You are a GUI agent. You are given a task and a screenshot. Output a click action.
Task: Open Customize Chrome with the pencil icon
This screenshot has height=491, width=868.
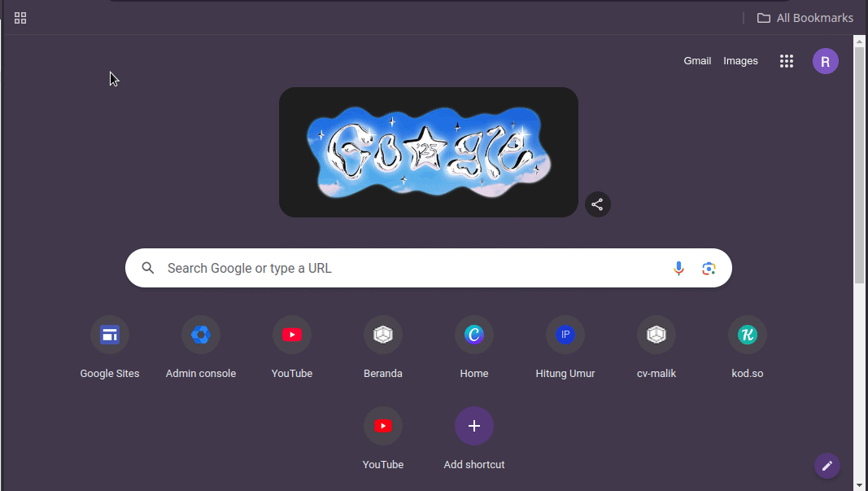pyautogui.click(x=827, y=465)
